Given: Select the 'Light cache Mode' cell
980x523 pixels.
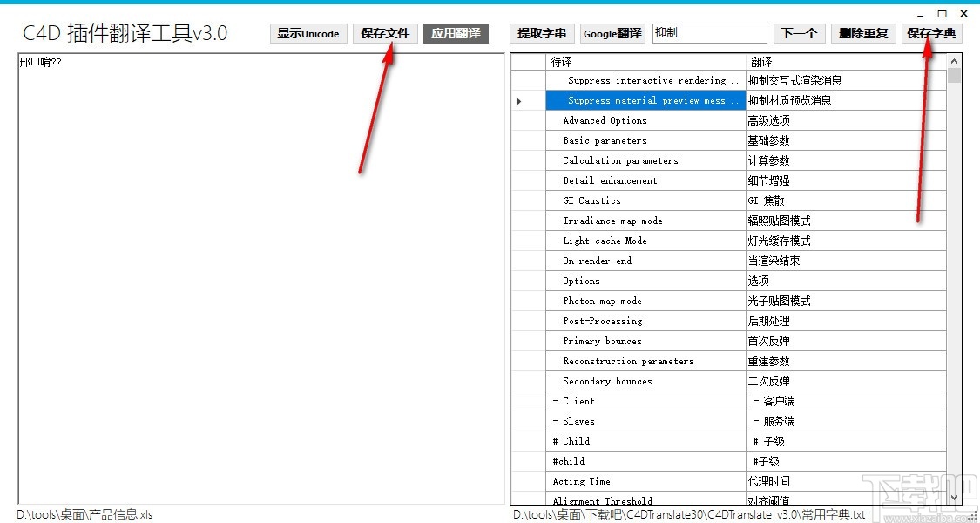Looking at the screenshot, I should point(645,241).
